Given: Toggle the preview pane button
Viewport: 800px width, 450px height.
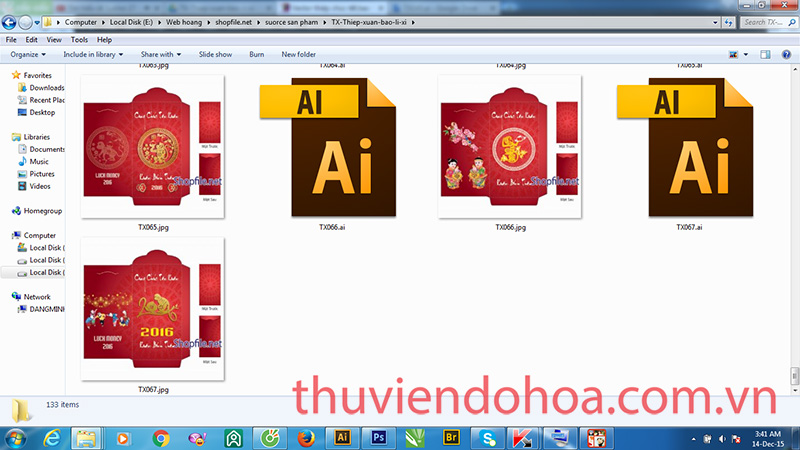Looking at the screenshot, I should (x=765, y=55).
